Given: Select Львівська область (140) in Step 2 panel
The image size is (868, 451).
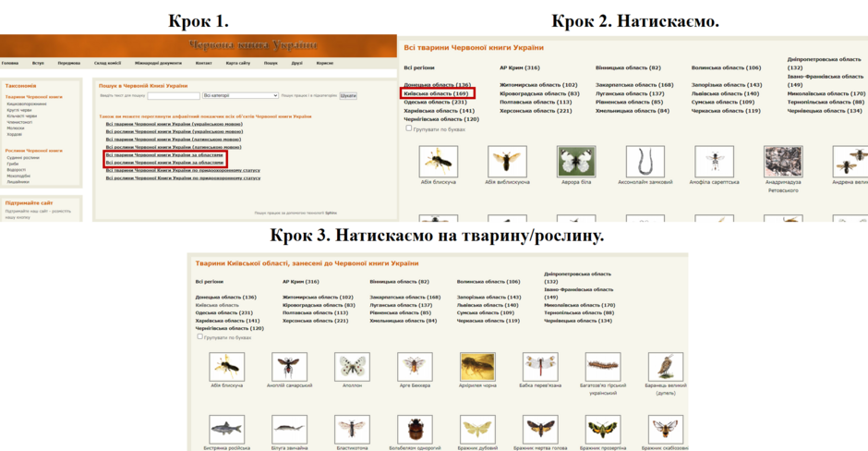Looking at the screenshot, I should [x=725, y=93].
